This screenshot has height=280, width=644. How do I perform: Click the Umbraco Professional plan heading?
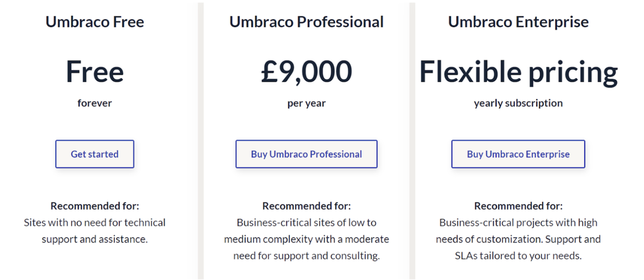(306, 22)
